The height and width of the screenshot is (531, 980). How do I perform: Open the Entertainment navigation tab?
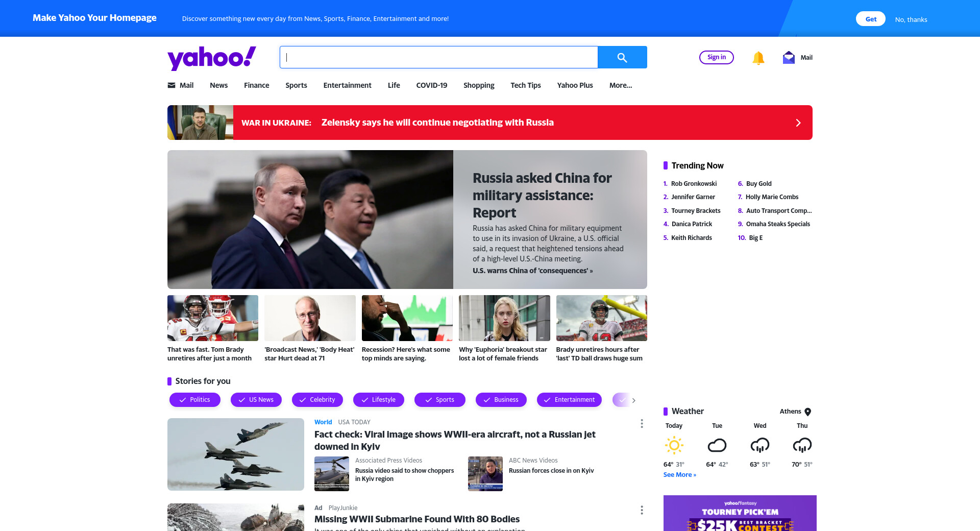point(347,85)
